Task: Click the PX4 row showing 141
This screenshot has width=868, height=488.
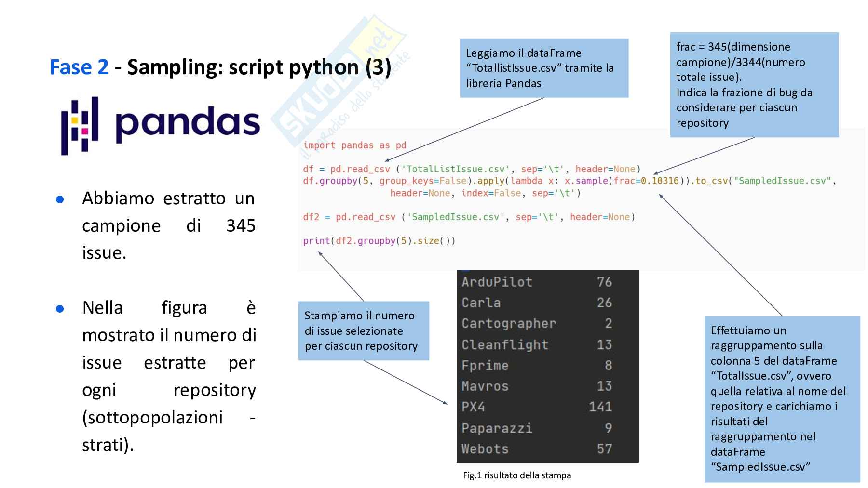Action: click(x=536, y=407)
